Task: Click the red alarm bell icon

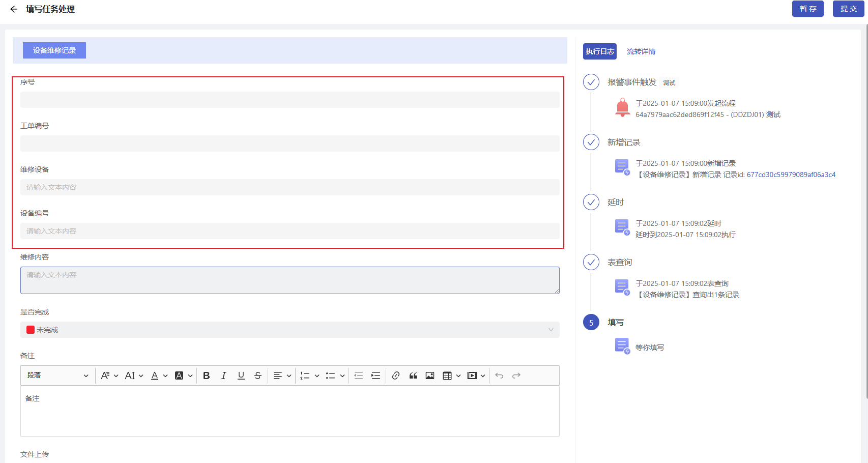Action: pos(622,108)
